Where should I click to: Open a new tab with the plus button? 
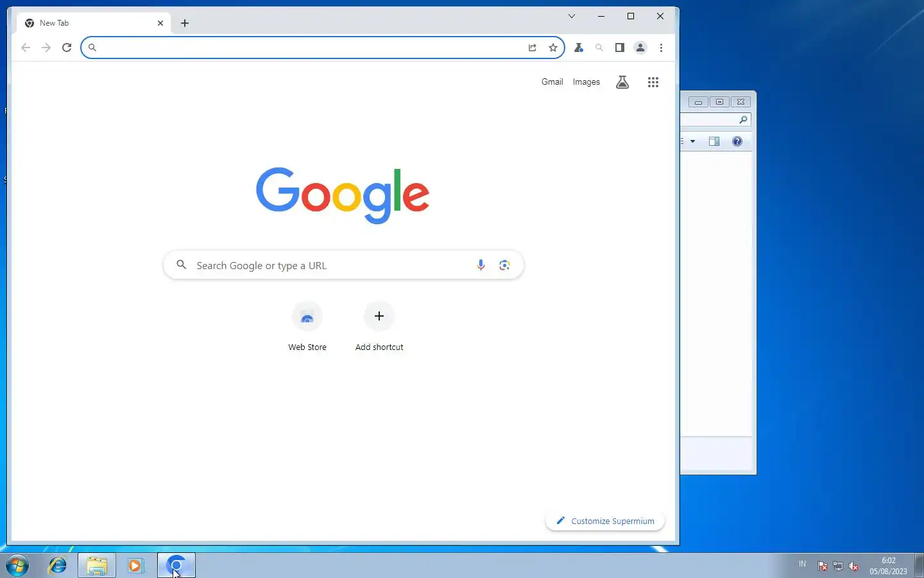click(x=185, y=23)
